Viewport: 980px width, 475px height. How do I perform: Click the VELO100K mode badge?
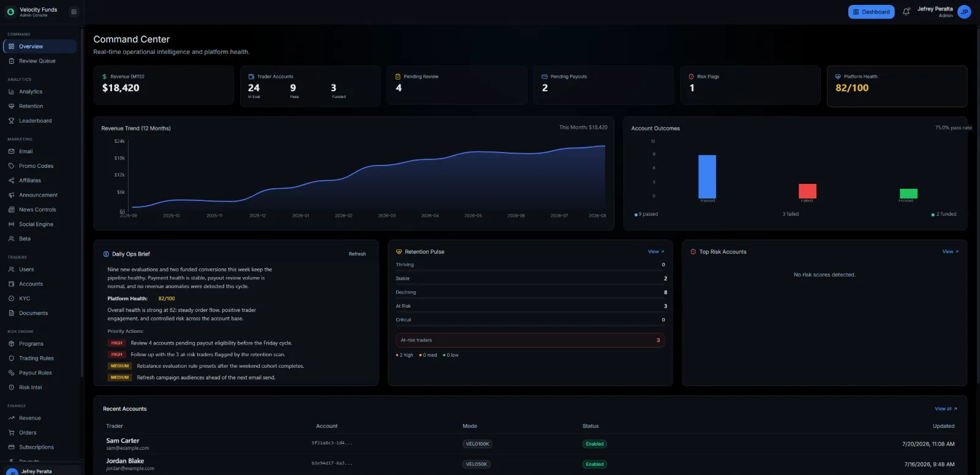478,444
